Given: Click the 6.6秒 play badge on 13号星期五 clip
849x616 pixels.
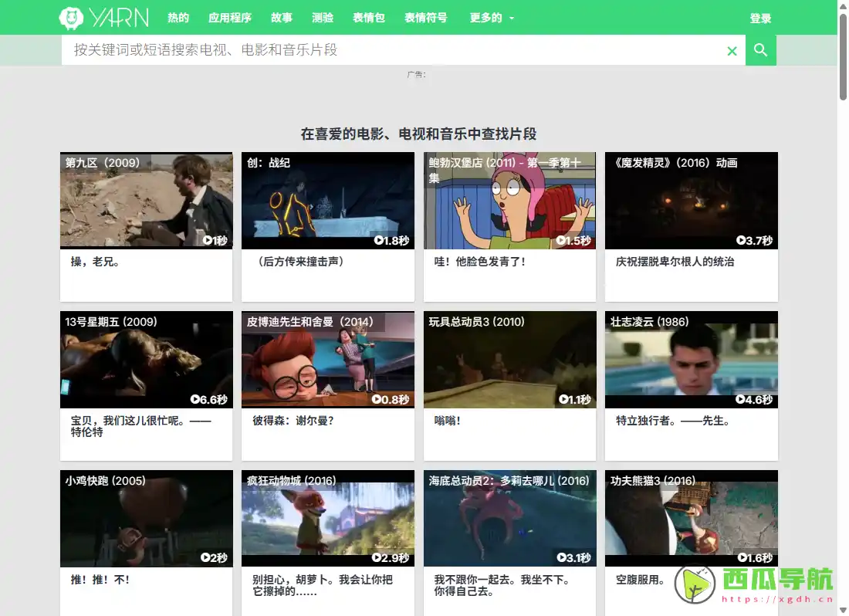Looking at the screenshot, I should tap(209, 400).
